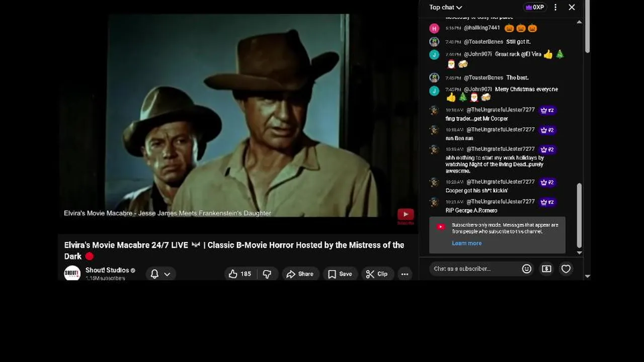Open @John907i avatar beside 'Merry Christmas everyone'
644x362 pixels.
point(434,90)
